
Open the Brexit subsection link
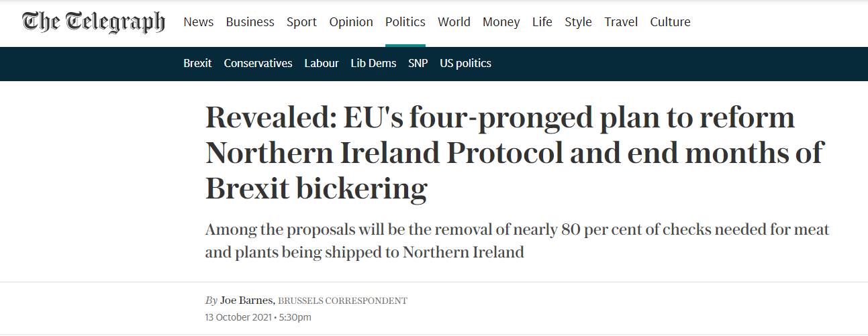point(197,63)
